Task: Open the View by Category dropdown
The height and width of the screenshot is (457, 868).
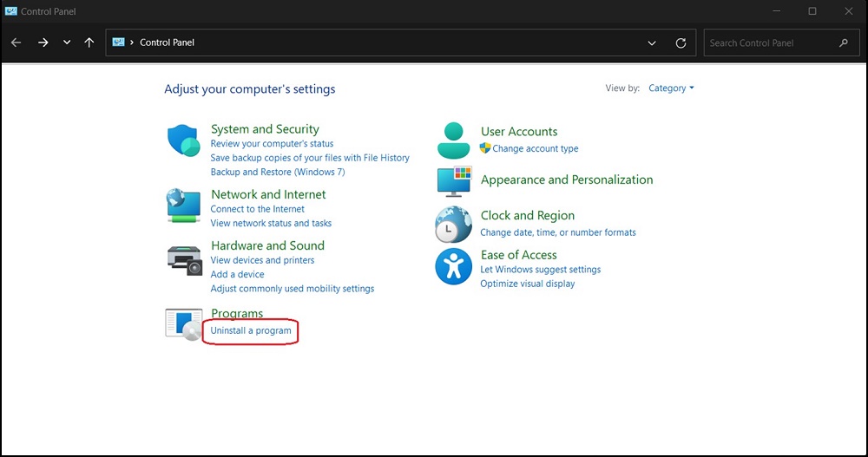Action: tap(671, 88)
